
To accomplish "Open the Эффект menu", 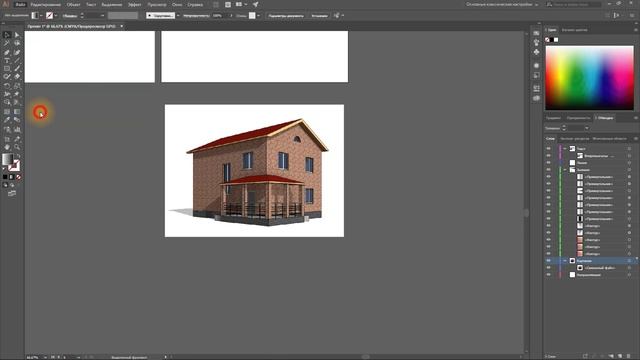I will pyautogui.click(x=134, y=4).
